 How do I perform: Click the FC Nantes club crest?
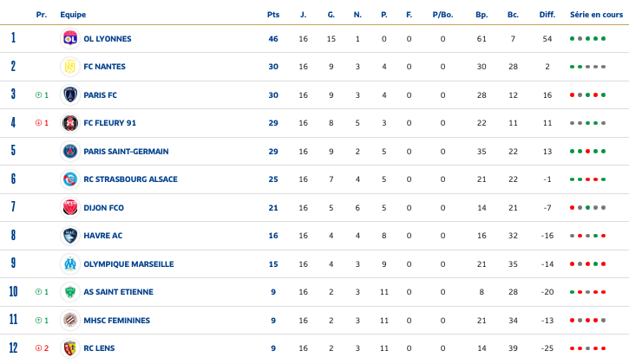(x=70, y=67)
